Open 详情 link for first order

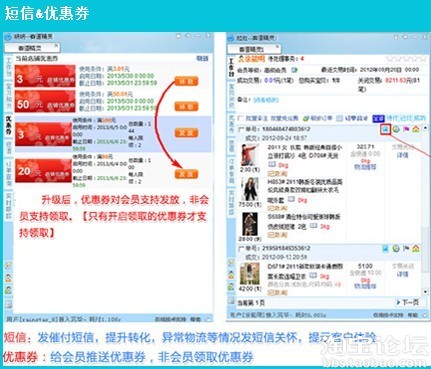[403, 155]
